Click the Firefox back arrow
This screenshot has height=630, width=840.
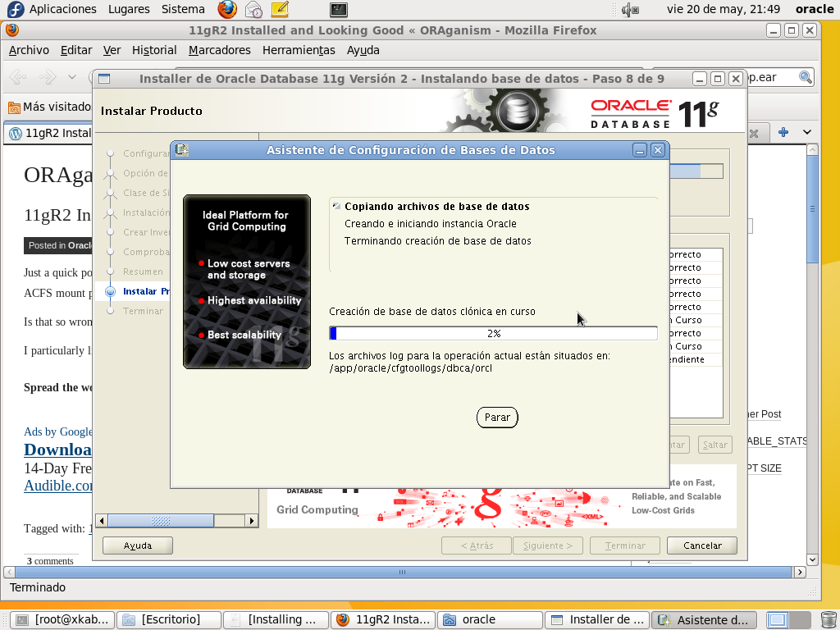[18, 77]
